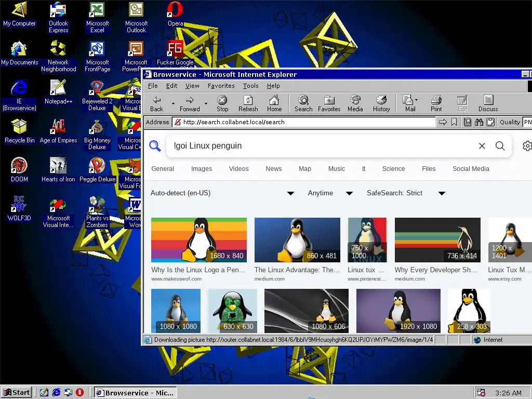Open My Documents folder icon

(x=19, y=54)
